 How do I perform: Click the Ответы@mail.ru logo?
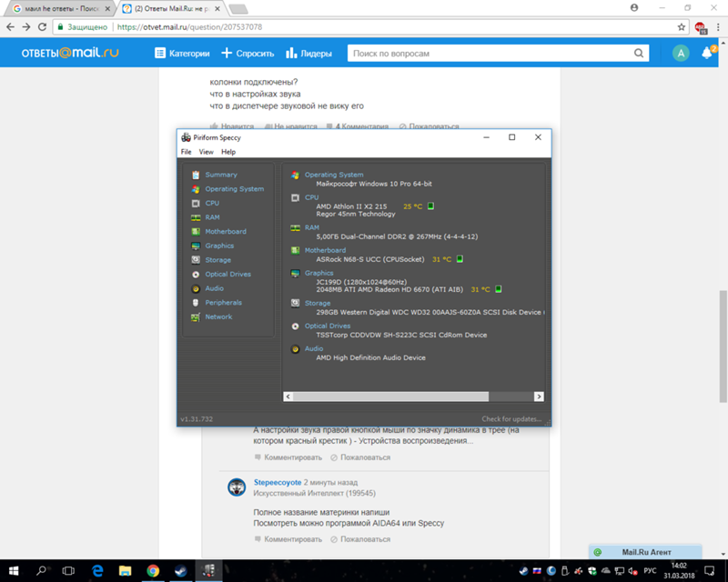tap(70, 53)
